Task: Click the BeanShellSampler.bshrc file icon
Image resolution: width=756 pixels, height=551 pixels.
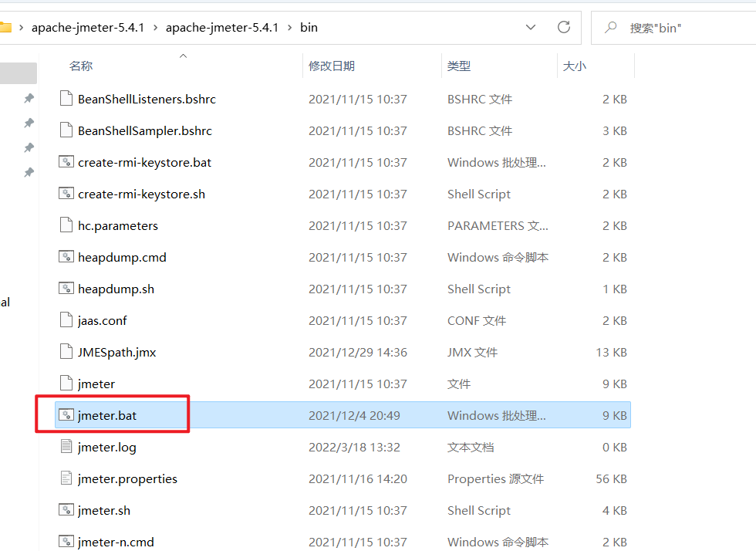Action: pos(66,130)
